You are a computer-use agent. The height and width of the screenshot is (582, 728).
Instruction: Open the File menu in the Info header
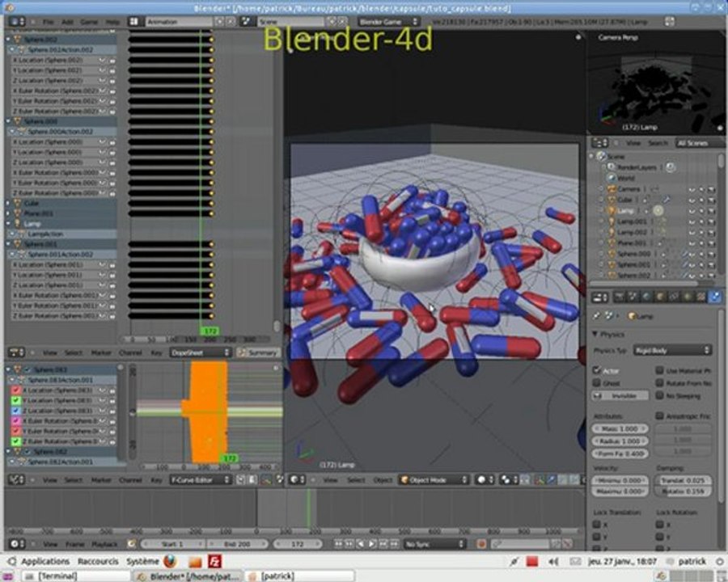pos(49,22)
